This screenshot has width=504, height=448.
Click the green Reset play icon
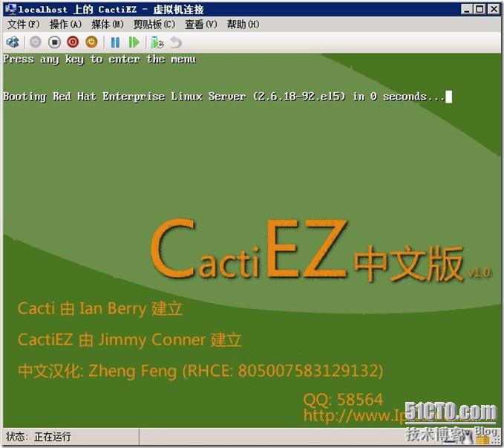pos(134,42)
